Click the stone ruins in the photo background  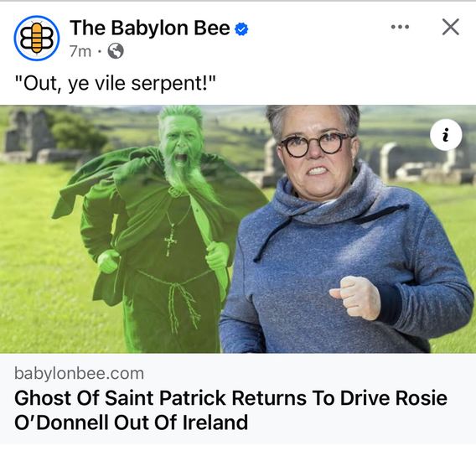tap(30, 137)
